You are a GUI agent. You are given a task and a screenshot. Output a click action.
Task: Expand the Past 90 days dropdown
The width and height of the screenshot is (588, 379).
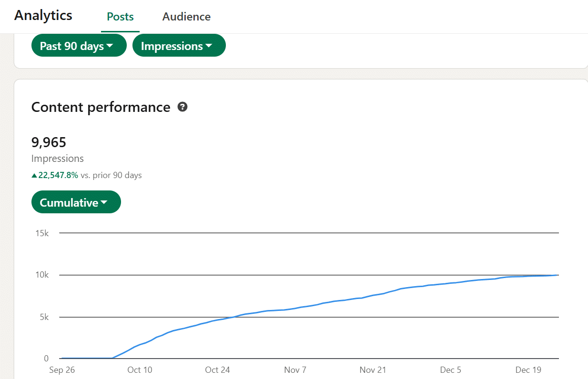click(79, 46)
